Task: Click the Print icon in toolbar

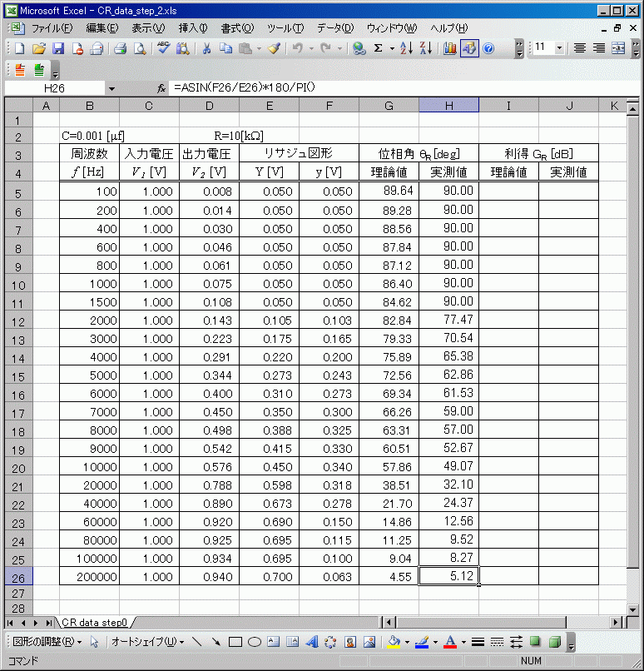Action: tap(120, 48)
